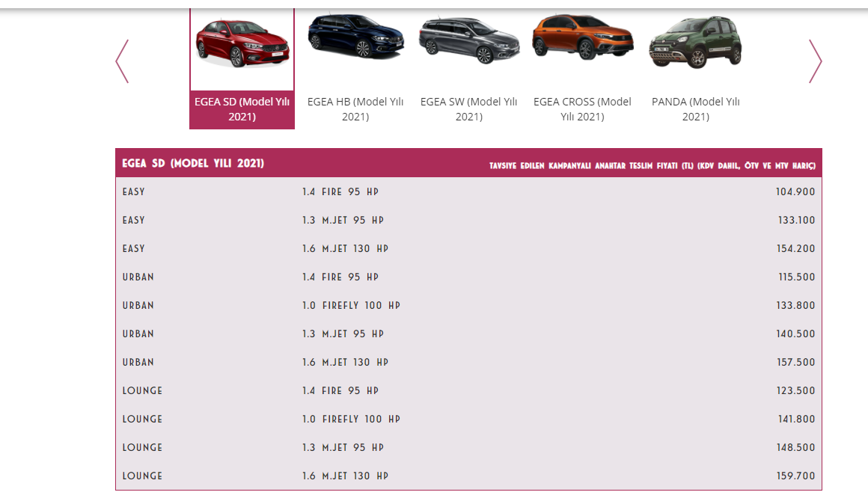Click the Easy trim in the 1.6 M.Jet 130 HP row
This screenshot has width=868, height=504.
coord(133,249)
